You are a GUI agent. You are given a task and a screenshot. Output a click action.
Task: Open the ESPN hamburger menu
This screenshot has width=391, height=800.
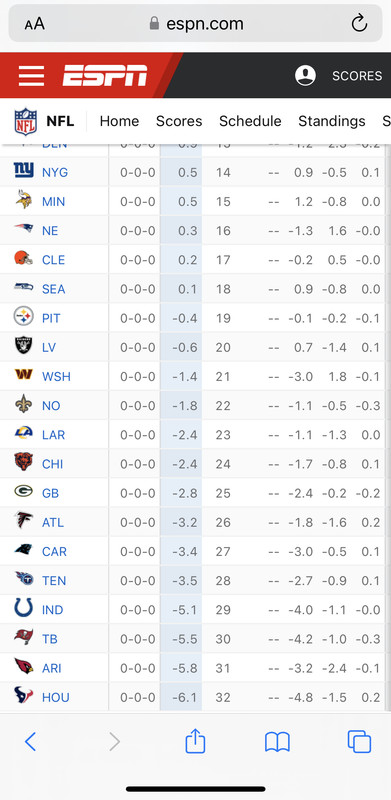tap(32, 76)
